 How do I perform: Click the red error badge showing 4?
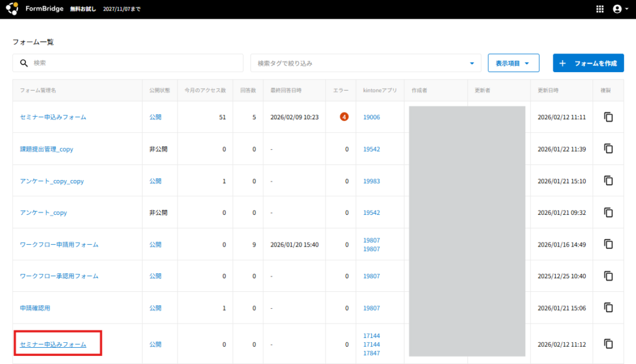point(343,117)
